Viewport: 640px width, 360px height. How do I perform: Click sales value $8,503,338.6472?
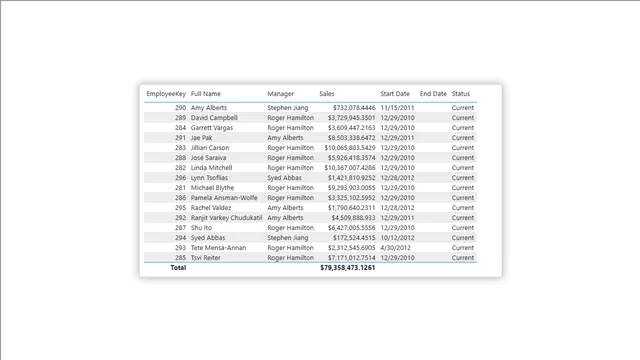[351, 138]
